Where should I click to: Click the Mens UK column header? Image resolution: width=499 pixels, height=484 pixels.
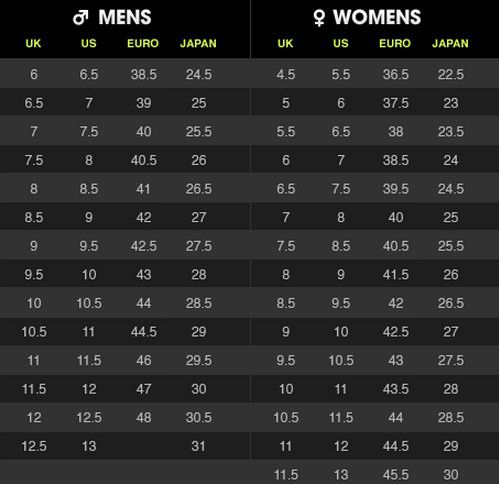coord(33,43)
